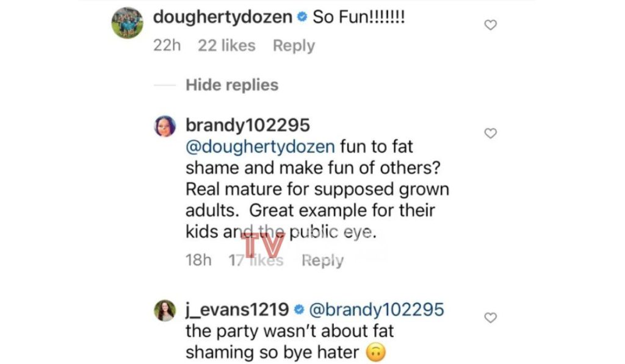Follow @brandy102295 mention in j_evans1219 reply
Screen dimensions: 625x364
(376, 310)
